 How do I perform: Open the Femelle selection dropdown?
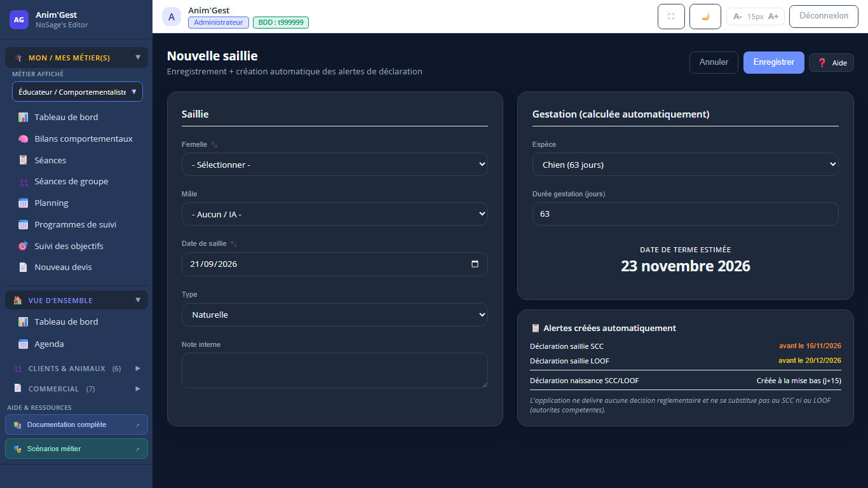click(x=335, y=165)
